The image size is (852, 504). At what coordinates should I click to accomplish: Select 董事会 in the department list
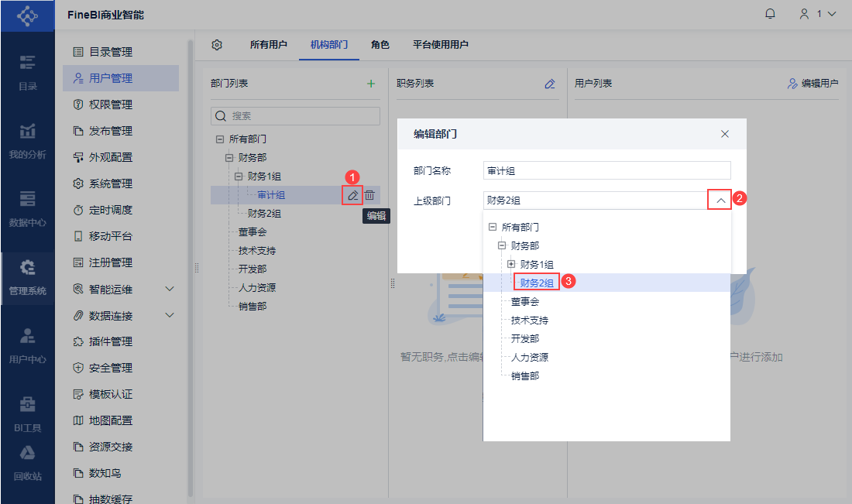pyautogui.click(x=253, y=232)
